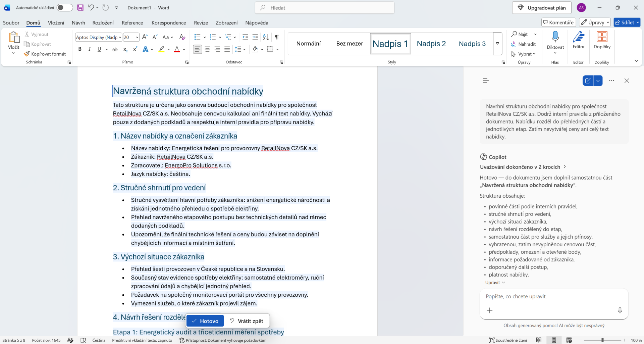Expand the Styles gallery
Image resolution: width=644 pixels, height=344 pixels.
(497, 44)
